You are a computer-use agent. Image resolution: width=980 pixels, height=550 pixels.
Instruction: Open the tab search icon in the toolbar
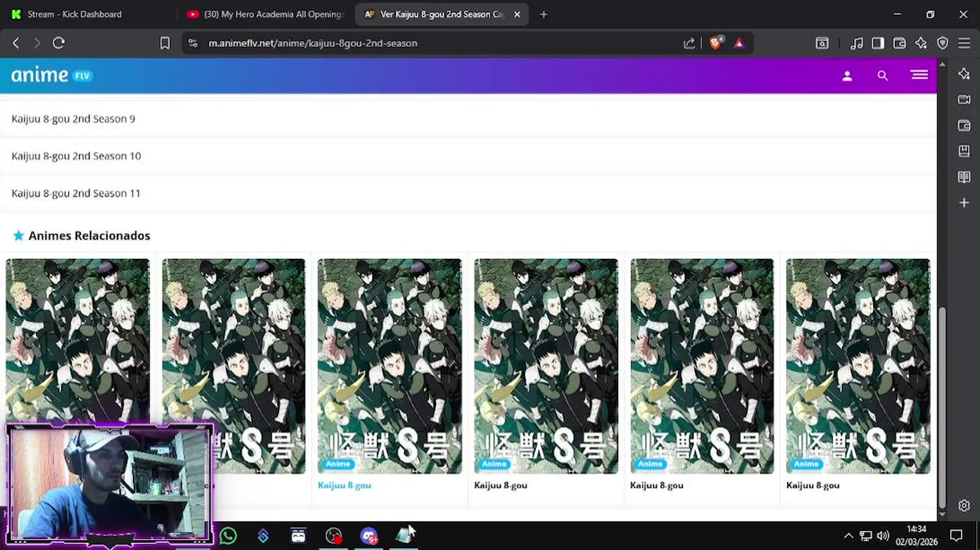click(822, 44)
